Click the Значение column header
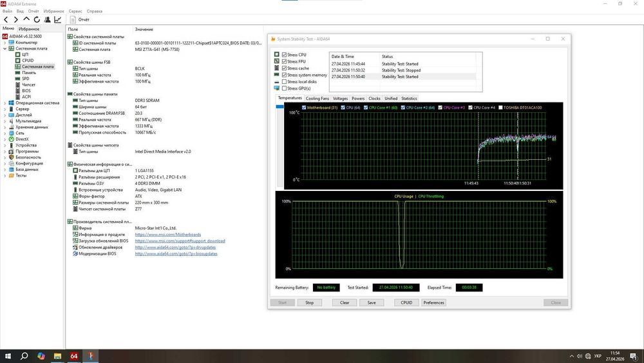Screen dimensions: 644x363 [x=144, y=29]
